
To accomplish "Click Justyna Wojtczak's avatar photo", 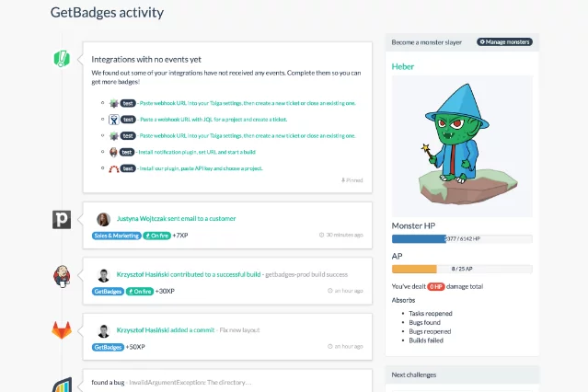I will pos(103,219).
